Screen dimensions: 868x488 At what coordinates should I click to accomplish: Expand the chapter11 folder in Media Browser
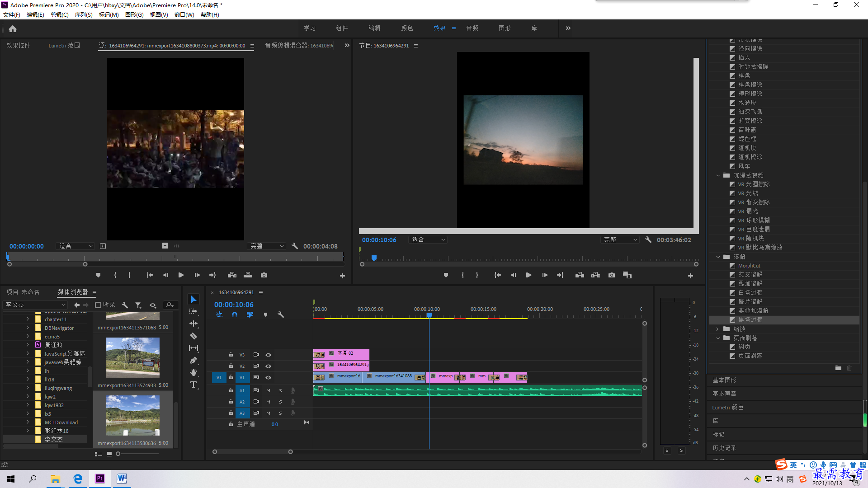point(28,319)
